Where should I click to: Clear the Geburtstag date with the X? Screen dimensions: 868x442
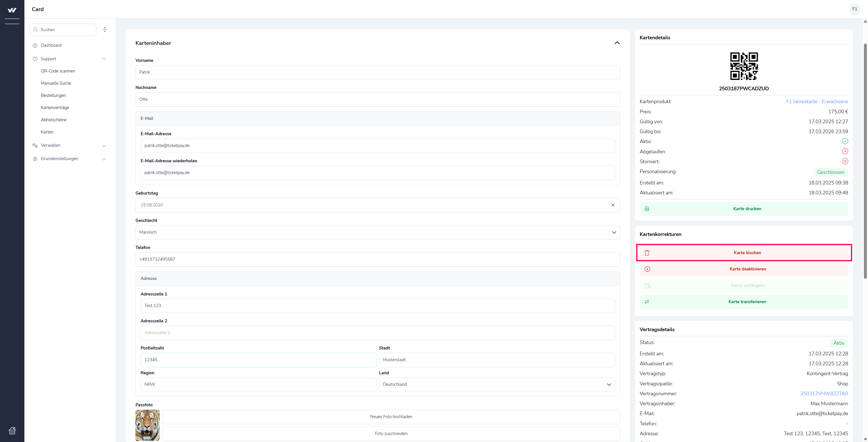[613, 205]
